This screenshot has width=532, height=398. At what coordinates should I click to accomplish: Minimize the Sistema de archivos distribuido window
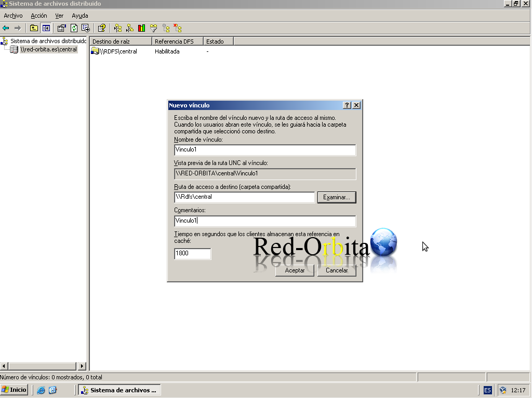pyautogui.click(x=508, y=4)
